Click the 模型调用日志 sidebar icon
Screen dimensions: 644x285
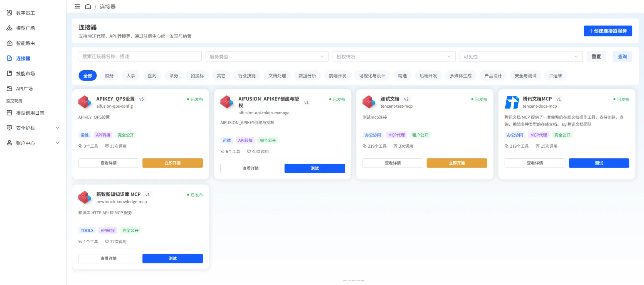click(x=9, y=113)
